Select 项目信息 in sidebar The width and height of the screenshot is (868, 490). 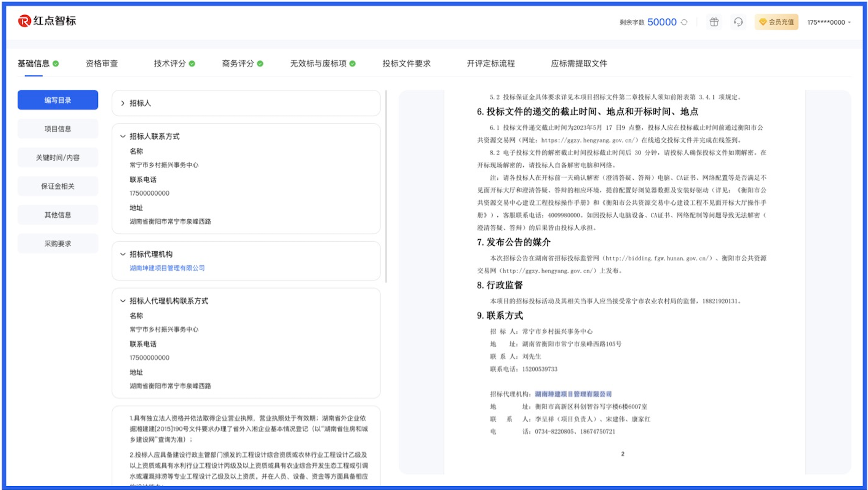(x=58, y=129)
